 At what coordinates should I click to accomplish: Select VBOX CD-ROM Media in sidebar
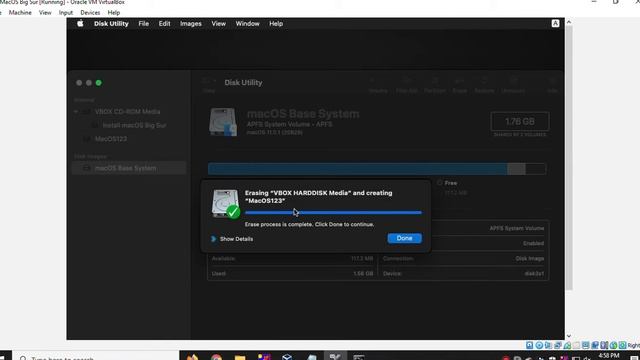coord(127,111)
